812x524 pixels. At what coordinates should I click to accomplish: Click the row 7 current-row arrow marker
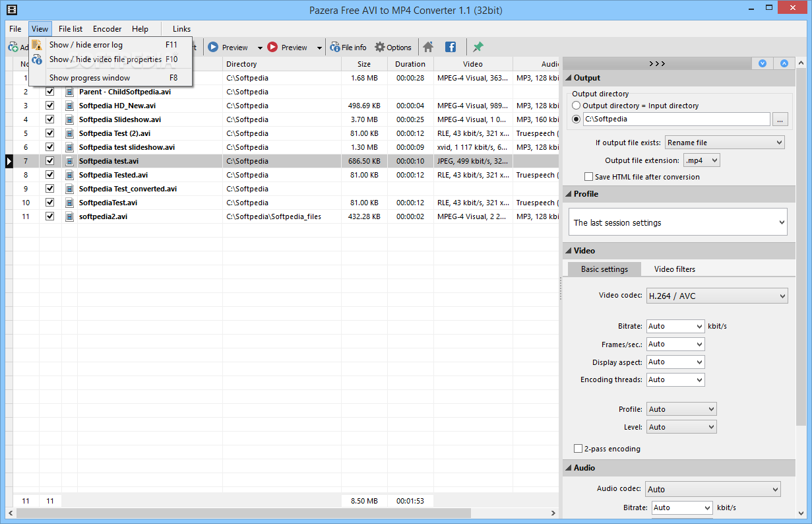[9, 161]
